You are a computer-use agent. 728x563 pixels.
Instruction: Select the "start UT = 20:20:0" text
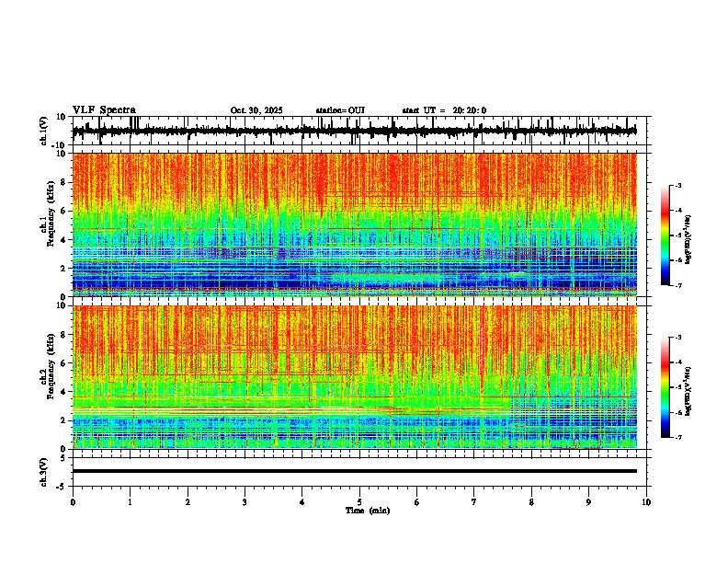click(444, 110)
